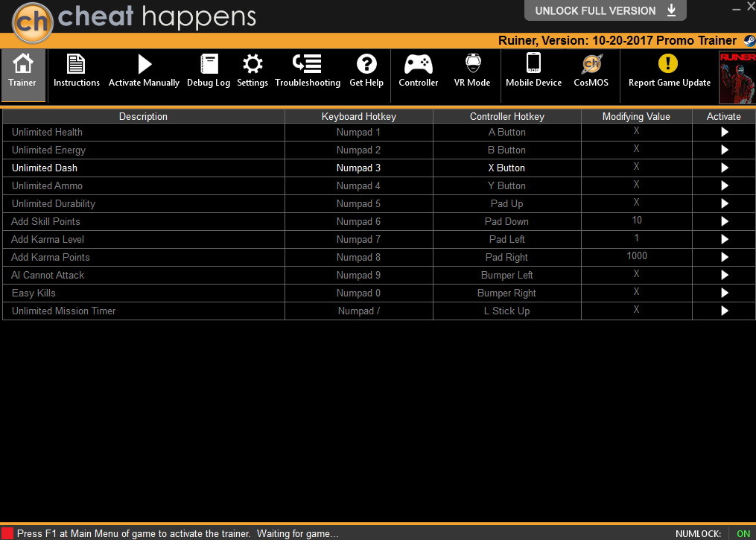This screenshot has height=540, width=756.
Task: Activate Unlimited Dash cheat
Action: [x=724, y=168]
